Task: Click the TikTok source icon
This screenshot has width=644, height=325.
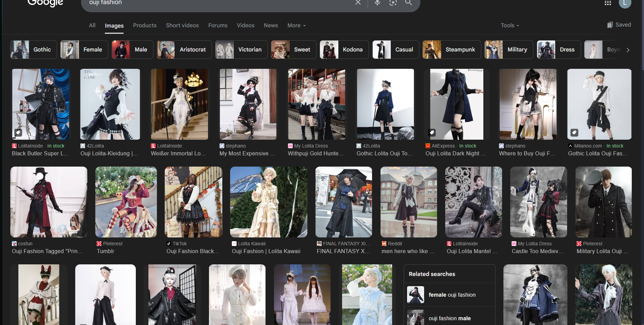Action: click(x=168, y=244)
